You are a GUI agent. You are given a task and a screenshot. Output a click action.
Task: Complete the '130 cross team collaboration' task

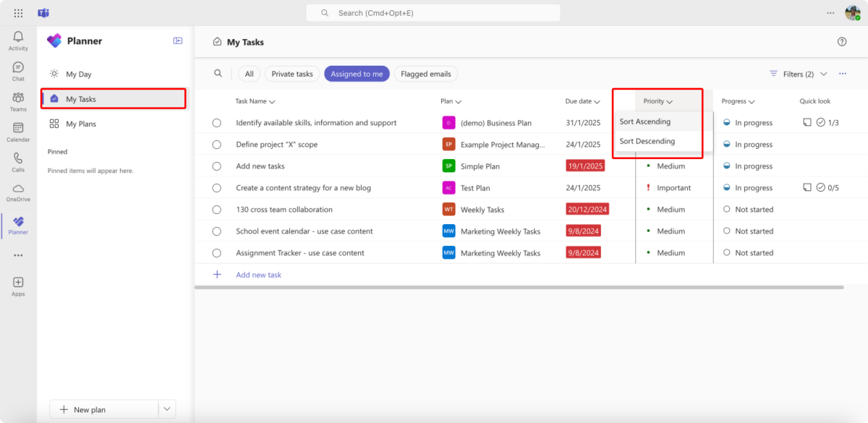click(216, 209)
